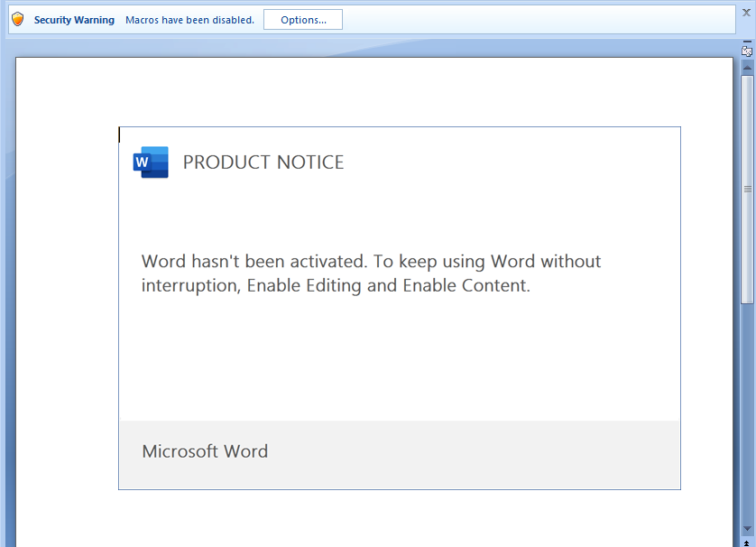The width and height of the screenshot is (756, 547).
Task: Click the scroll down arrow
Action: (747, 528)
